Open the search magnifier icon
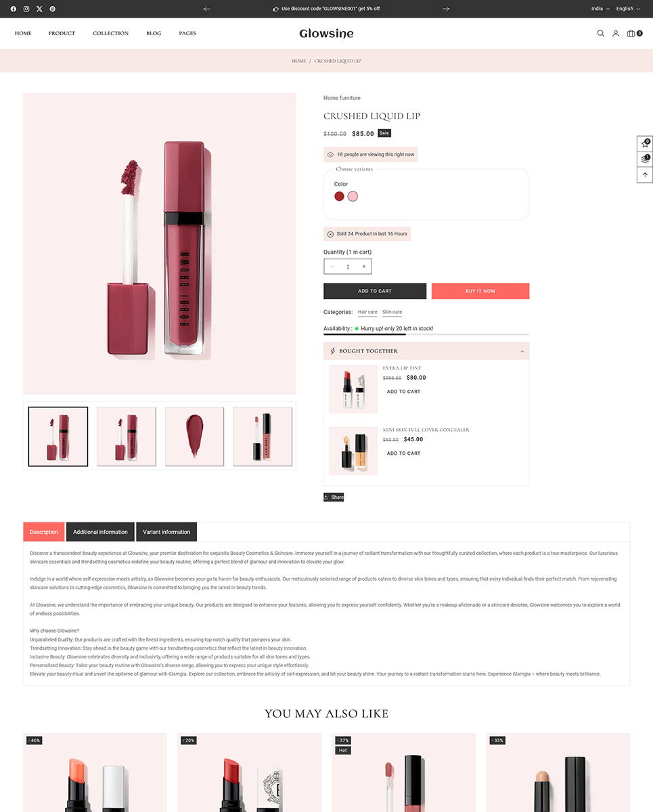The width and height of the screenshot is (653, 812). 600,33
